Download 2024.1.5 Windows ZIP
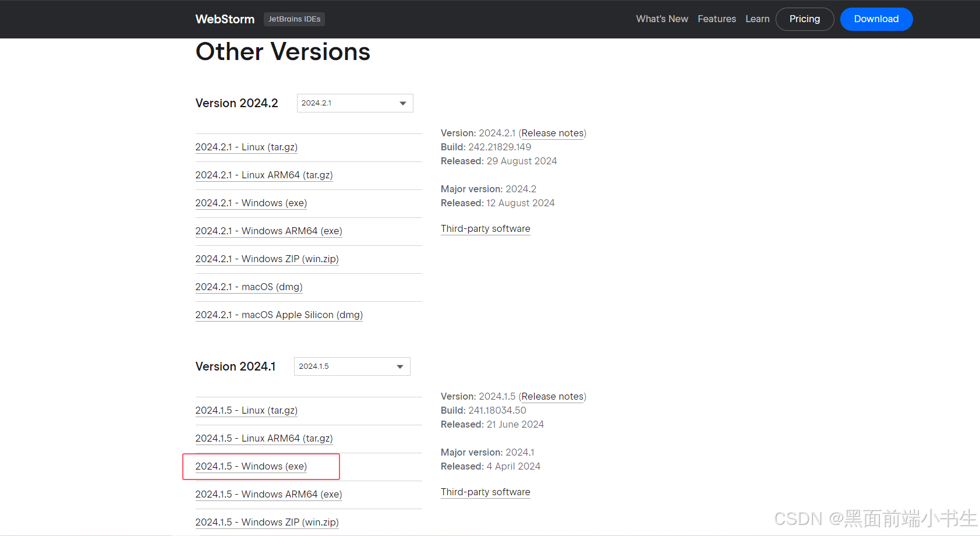The width and height of the screenshot is (980, 536). pyautogui.click(x=267, y=523)
